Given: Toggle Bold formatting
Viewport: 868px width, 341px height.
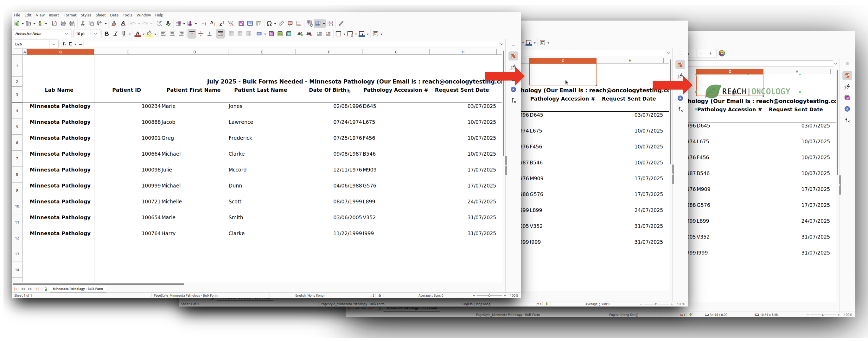Looking at the screenshot, I should pyautogui.click(x=106, y=34).
